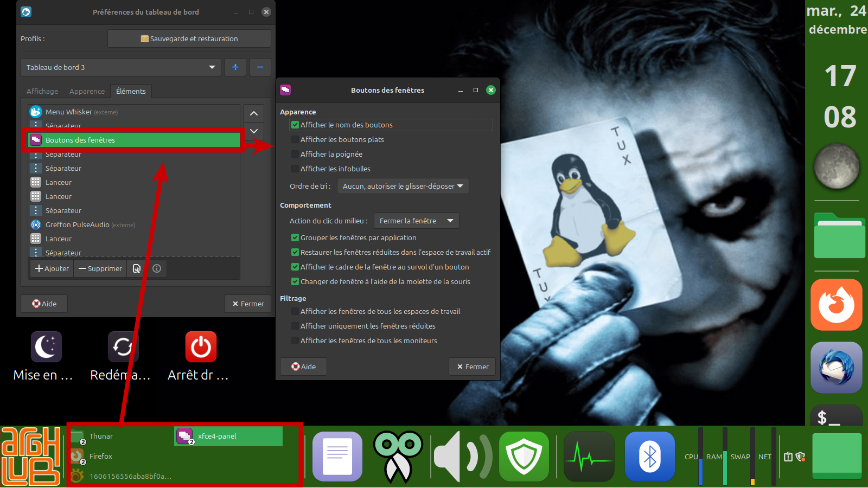Viewport: 868px width, 488px height.
Task: Toggle Changer de fenêtre à l'aide de la molette
Action: point(295,281)
